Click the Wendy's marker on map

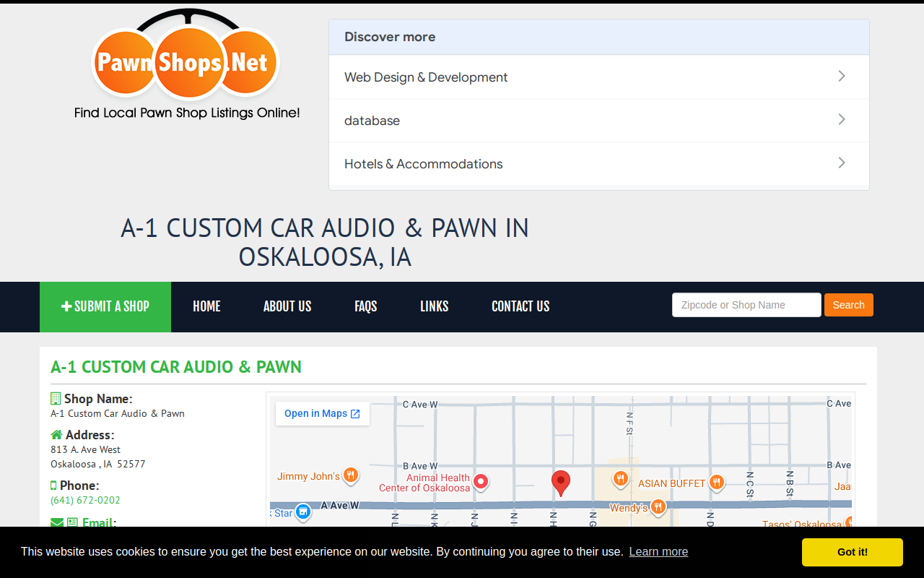[x=657, y=507]
